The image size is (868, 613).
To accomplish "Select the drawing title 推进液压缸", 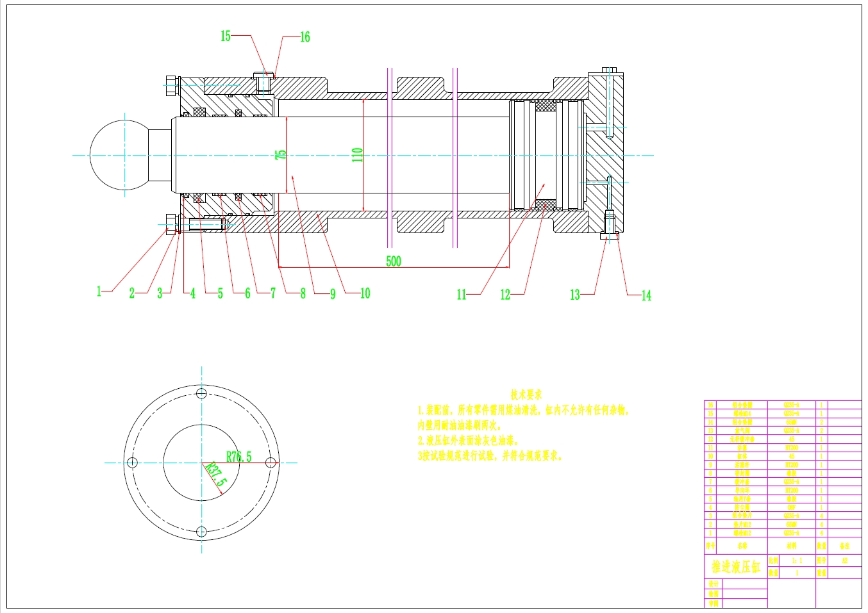I will [x=736, y=566].
